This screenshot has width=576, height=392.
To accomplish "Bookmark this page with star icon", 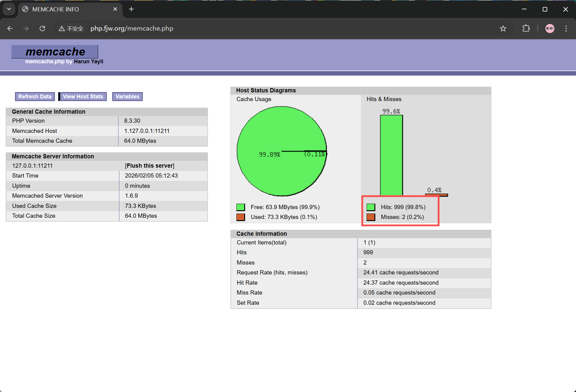I will pos(503,28).
